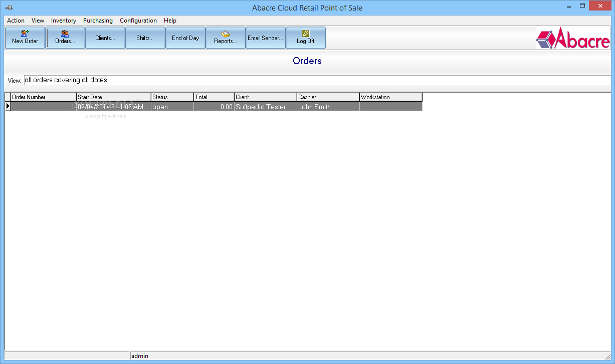Sort by Start Date column header
This screenshot has width=615, height=364.
click(x=114, y=97)
